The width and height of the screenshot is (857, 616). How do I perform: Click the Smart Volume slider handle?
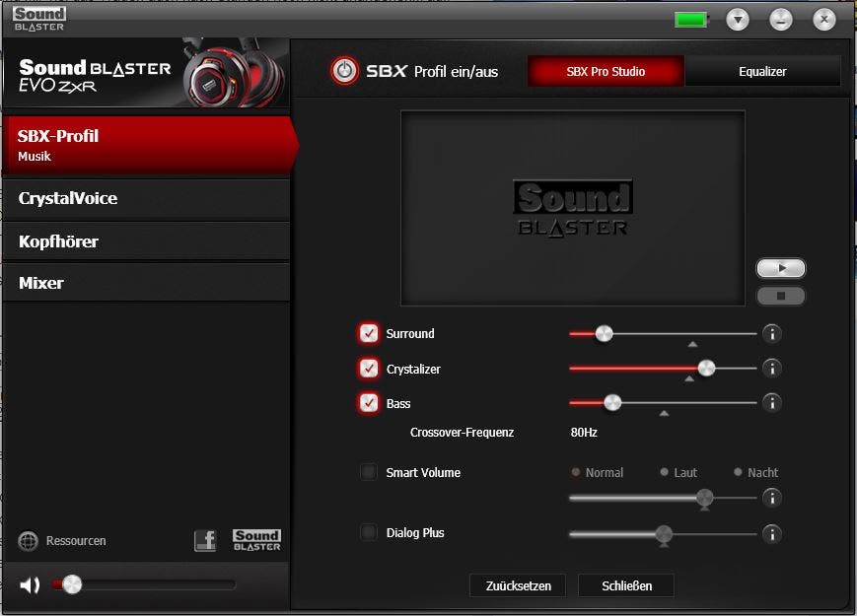click(704, 498)
